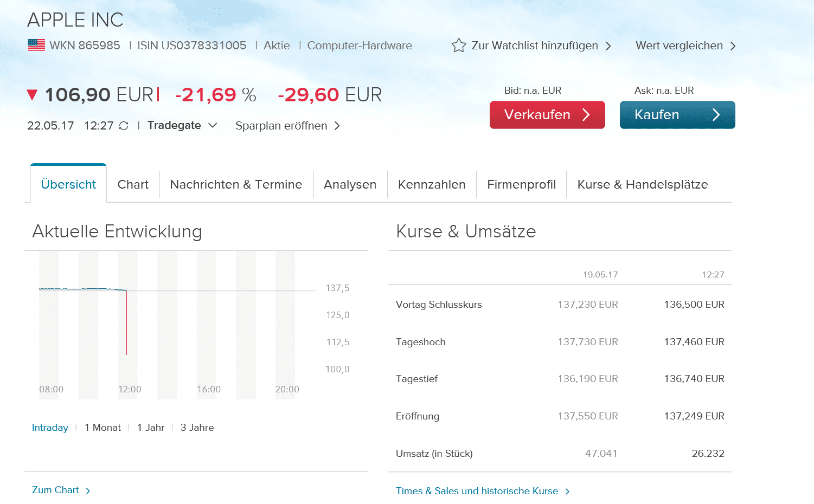Image resolution: width=814 pixels, height=504 pixels.
Task: Click chevron after Wert vergleichen
Action: click(x=733, y=46)
